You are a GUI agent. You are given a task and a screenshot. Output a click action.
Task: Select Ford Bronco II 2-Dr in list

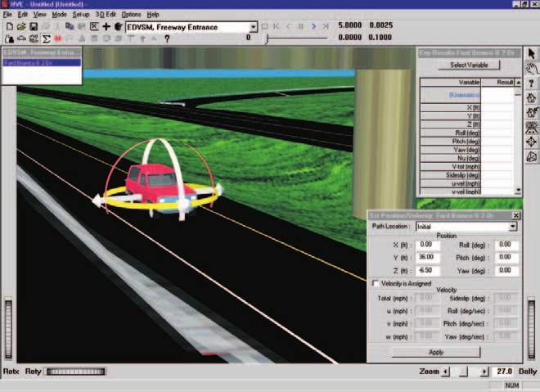(42, 63)
